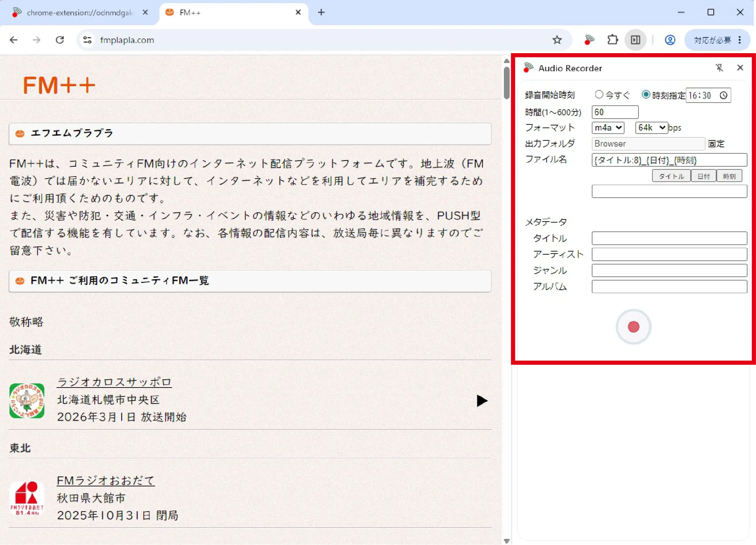
Task: Click the Browser output folder field
Action: tap(648, 144)
